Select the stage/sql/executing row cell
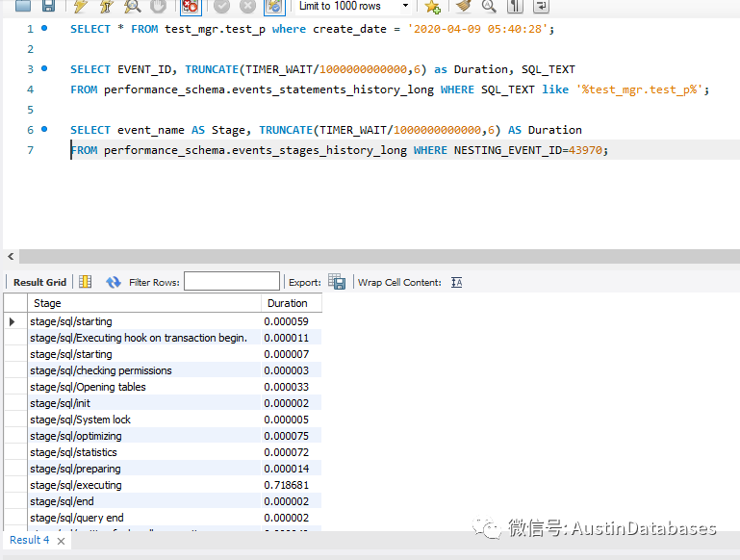740x560 pixels. [76, 485]
